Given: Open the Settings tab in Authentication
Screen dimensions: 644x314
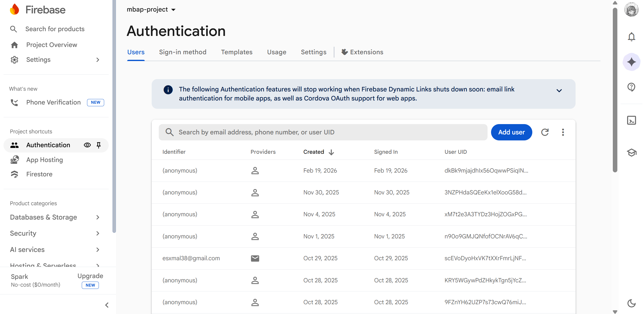Looking at the screenshot, I should (x=314, y=52).
